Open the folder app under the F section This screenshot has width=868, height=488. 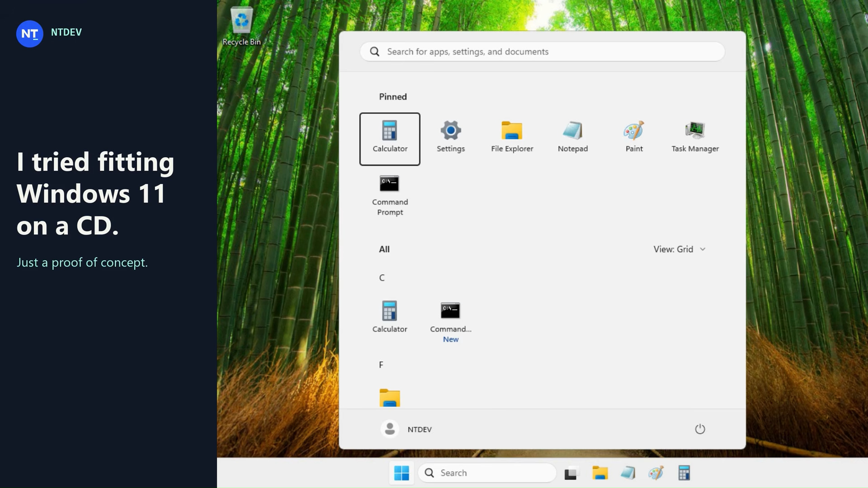pos(390,398)
